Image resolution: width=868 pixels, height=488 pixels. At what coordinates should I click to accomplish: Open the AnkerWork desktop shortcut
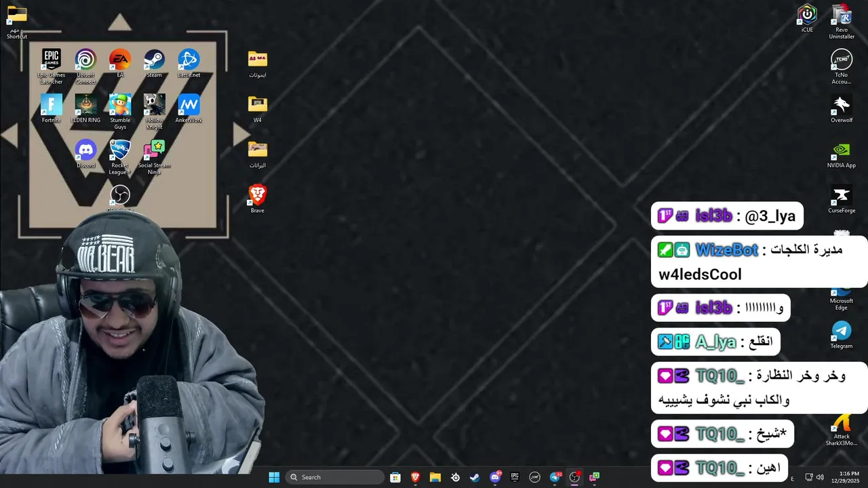coord(189,108)
